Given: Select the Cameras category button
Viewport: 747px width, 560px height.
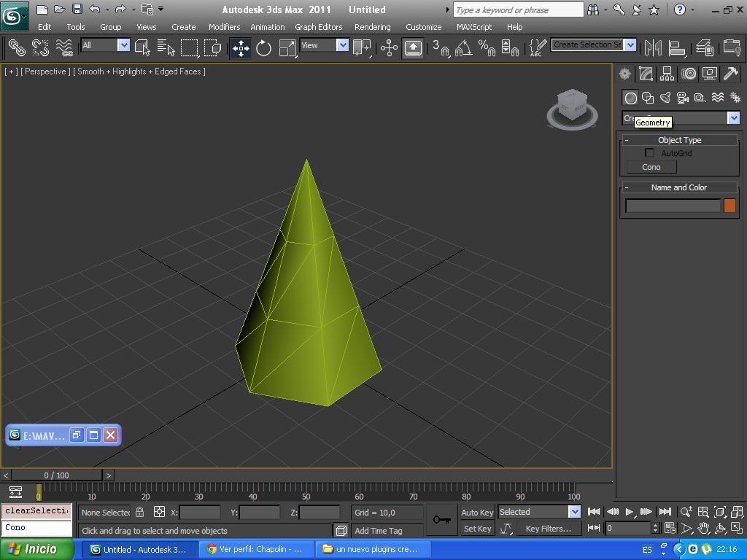Looking at the screenshot, I should click(x=683, y=98).
